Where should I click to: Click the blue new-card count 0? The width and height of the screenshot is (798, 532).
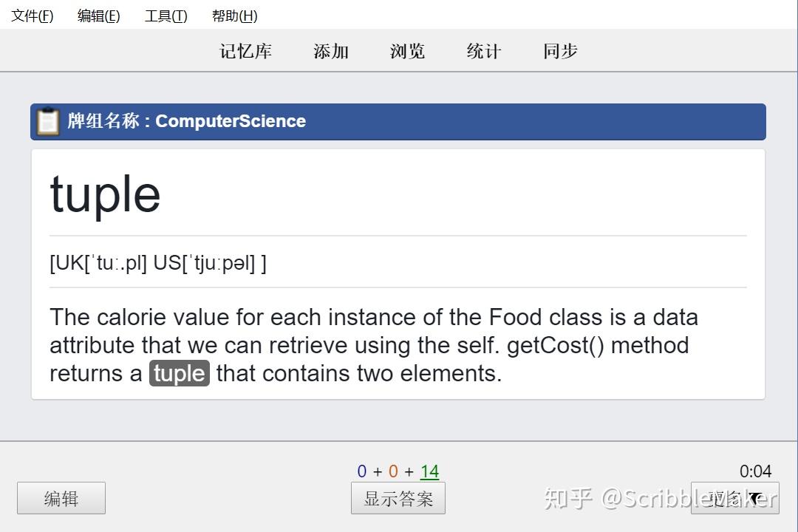[362, 471]
